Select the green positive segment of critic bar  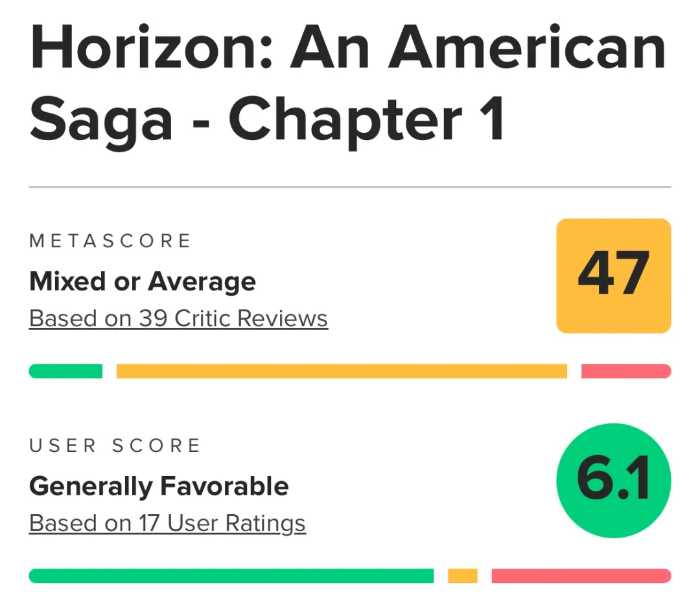66,371
